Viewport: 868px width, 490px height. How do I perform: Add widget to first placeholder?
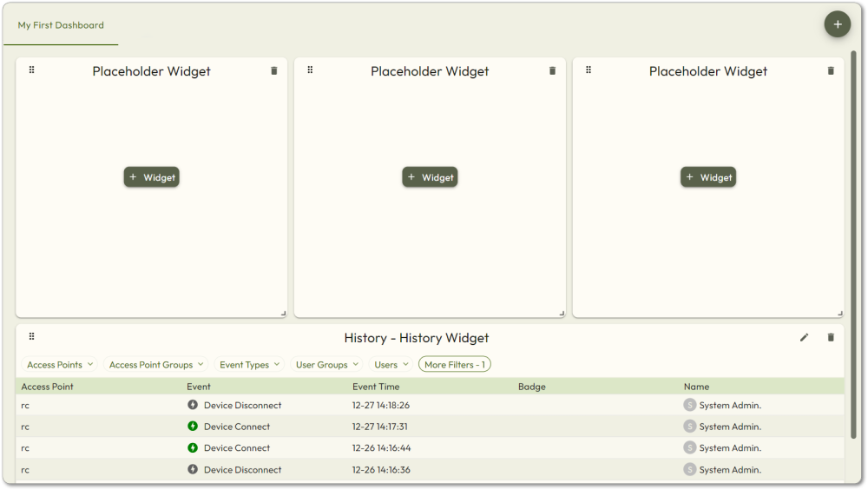point(152,177)
